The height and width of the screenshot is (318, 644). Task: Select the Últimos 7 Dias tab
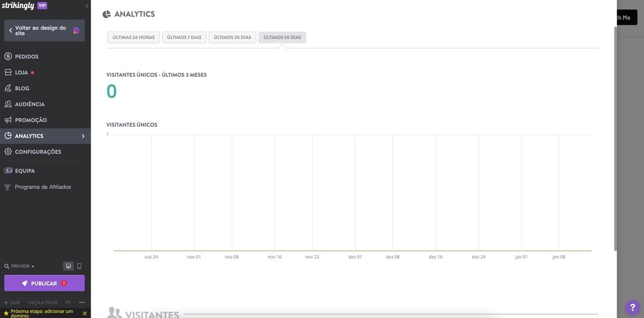pos(184,38)
